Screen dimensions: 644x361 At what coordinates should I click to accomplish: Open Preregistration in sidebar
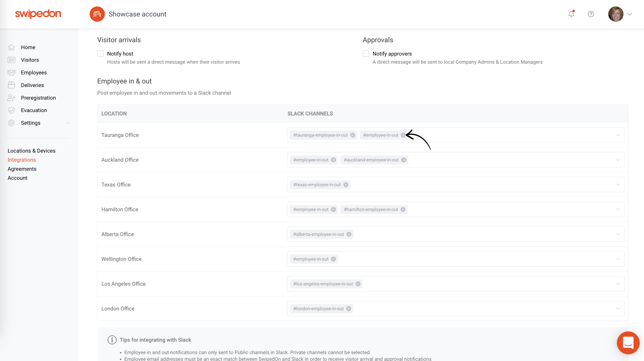point(38,98)
